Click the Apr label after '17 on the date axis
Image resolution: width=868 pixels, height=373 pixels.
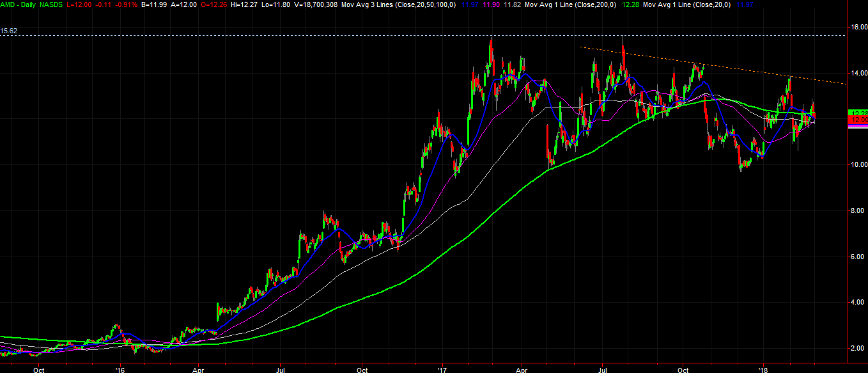(522, 369)
